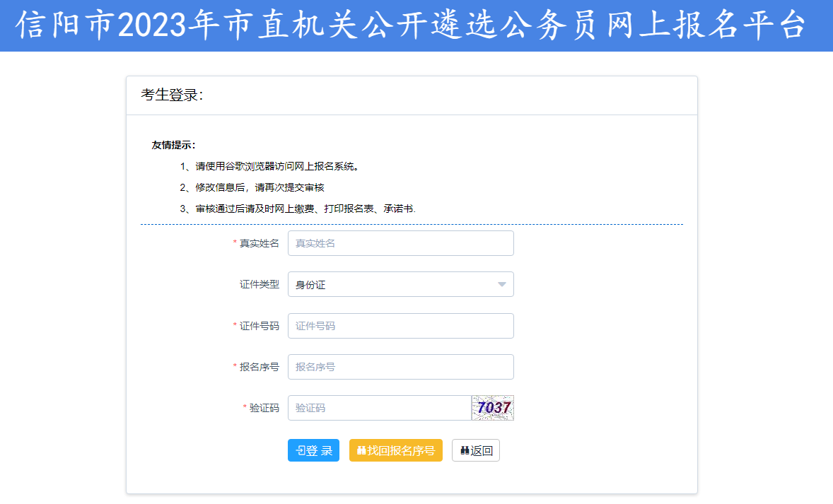Image resolution: width=833 pixels, height=504 pixels.
Task: Select the 报名序号 input field
Action: (x=400, y=367)
